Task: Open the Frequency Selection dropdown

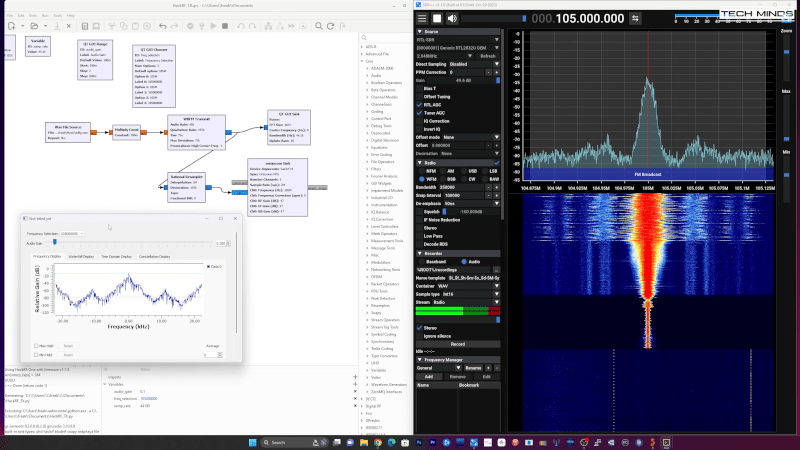Action: click(72, 233)
